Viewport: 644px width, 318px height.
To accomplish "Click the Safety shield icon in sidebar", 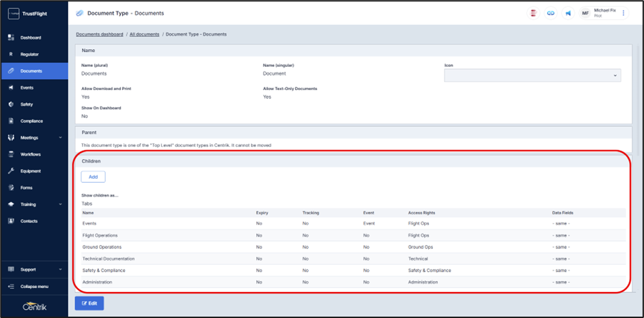I will coord(11,104).
